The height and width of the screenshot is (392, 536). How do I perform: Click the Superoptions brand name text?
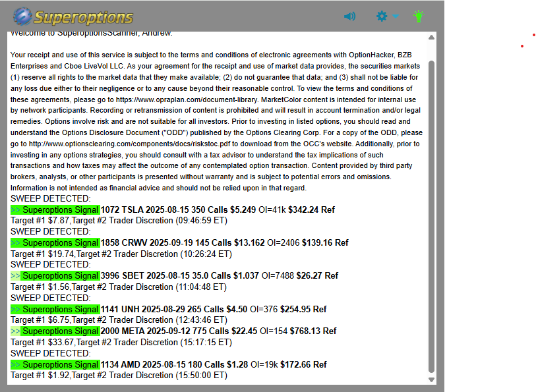click(x=84, y=17)
